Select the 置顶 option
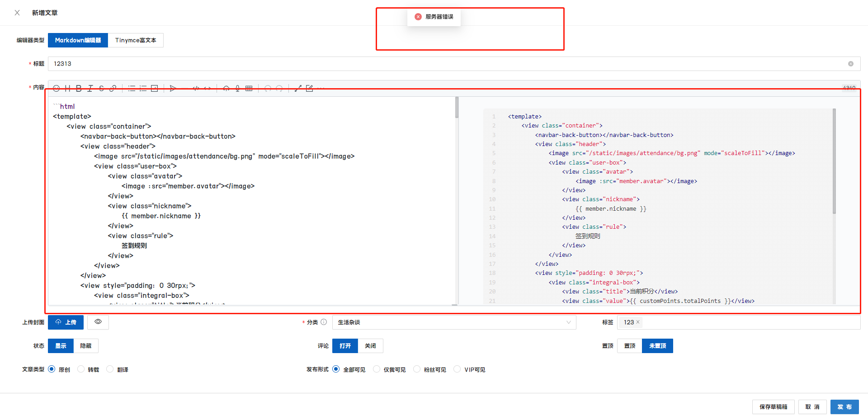 click(629, 346)
